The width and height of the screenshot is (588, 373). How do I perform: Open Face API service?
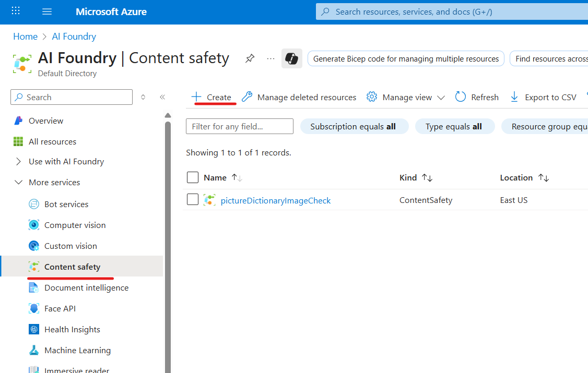coord(60,309)
